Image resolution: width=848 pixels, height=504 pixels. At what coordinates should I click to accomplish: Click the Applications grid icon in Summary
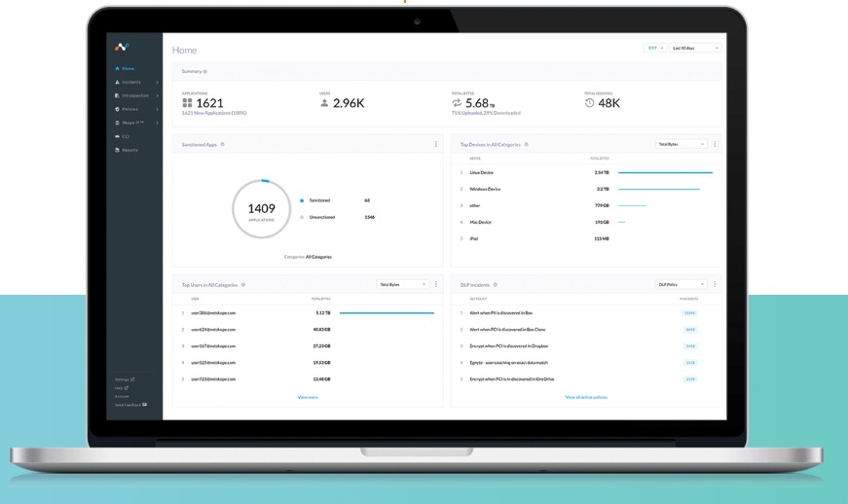pyautogui.click(x=187, y=102)
